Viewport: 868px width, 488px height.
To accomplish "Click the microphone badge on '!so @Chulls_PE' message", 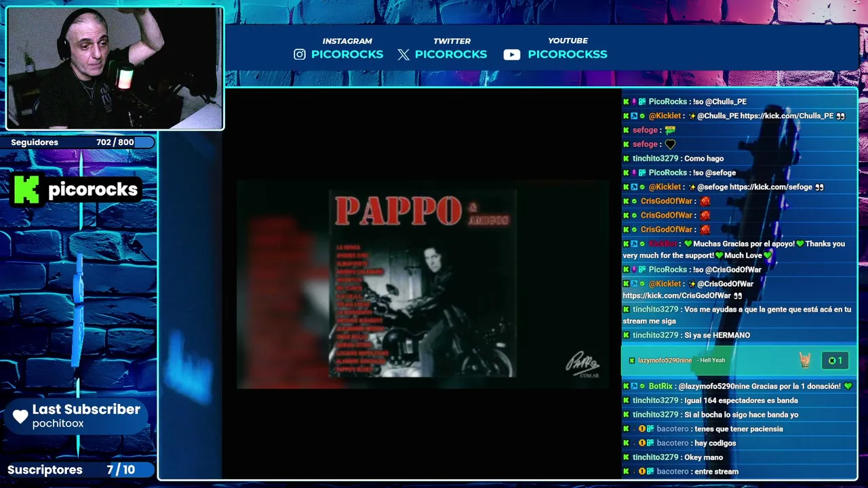I will (x=634, y=102).
